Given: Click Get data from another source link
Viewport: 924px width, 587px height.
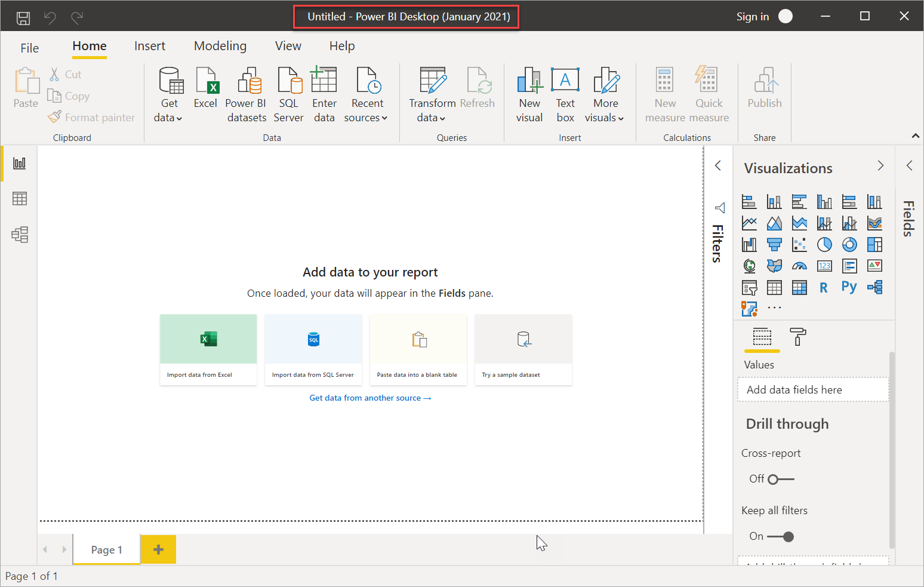Looking at the screenshot, I should 370,397.
